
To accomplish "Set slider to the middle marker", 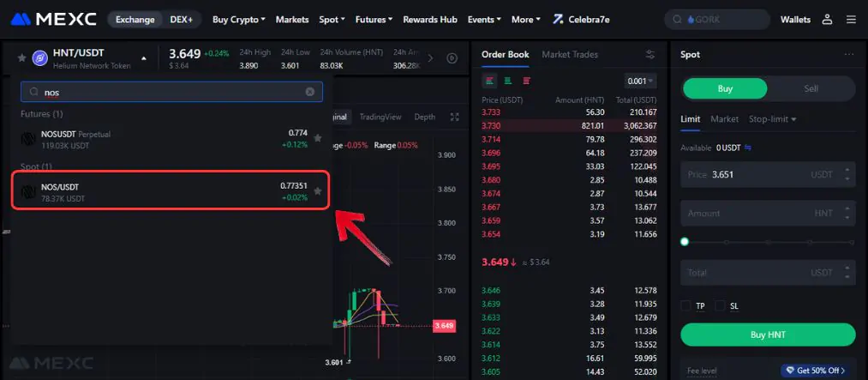I will tap(769, 242).
